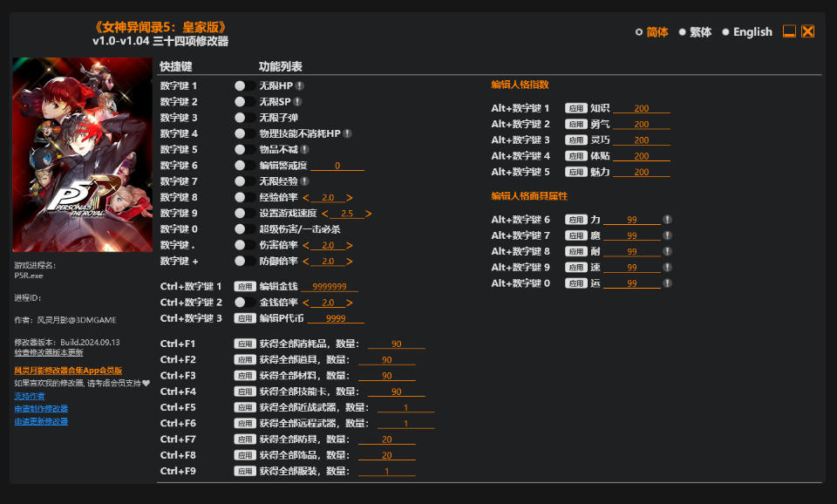Decrease 经验倍率 with left arrow

click(x=306, y=198)
